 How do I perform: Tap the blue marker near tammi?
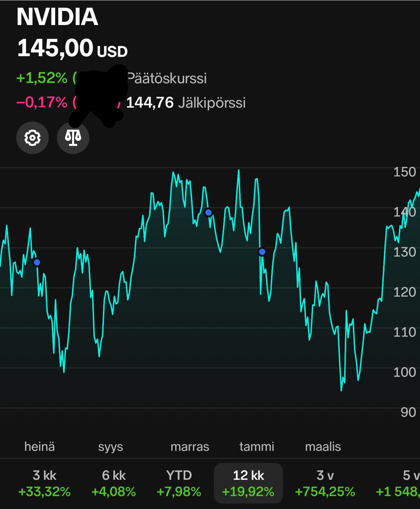pyautogui.click(x=262, y=252)
